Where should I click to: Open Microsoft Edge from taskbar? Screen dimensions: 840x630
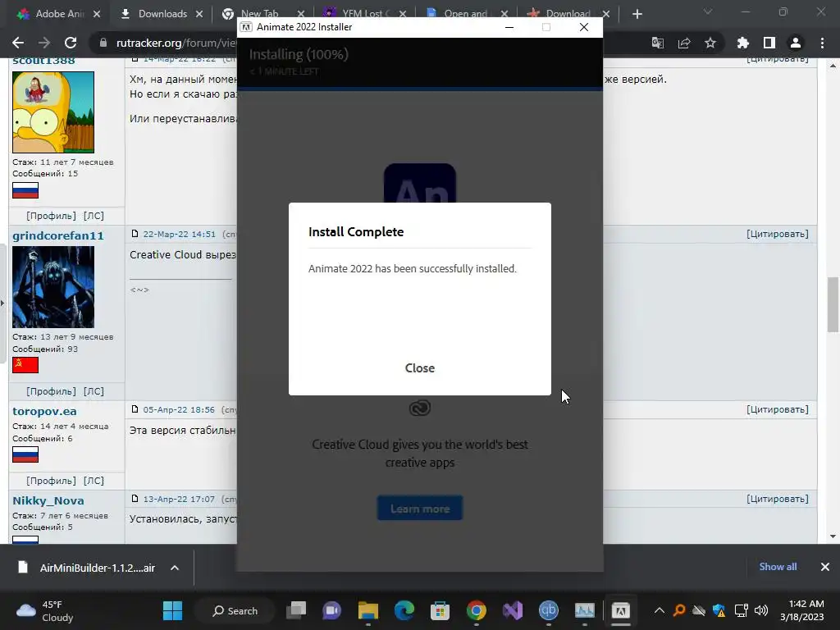click(404, 610)
